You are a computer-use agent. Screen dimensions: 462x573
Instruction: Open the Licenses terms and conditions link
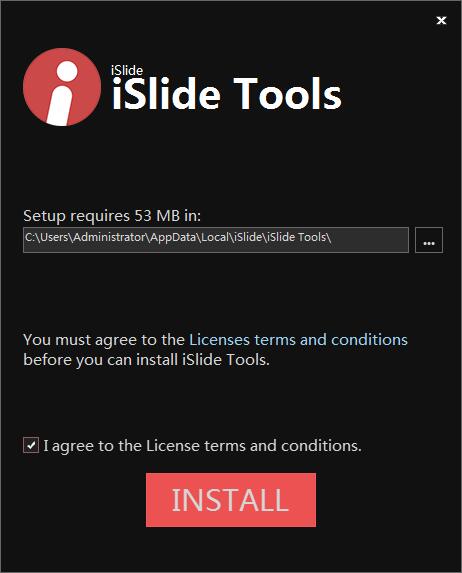298,340
